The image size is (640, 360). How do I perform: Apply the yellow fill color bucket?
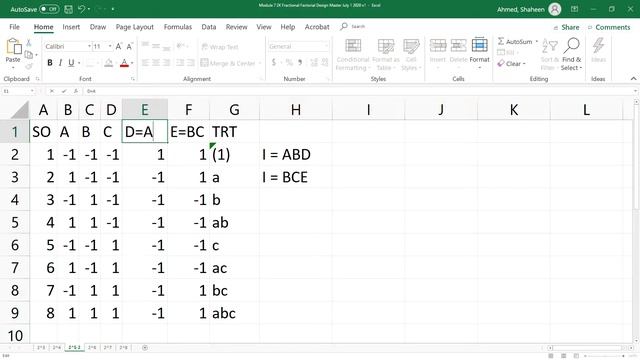click(109, 63)
